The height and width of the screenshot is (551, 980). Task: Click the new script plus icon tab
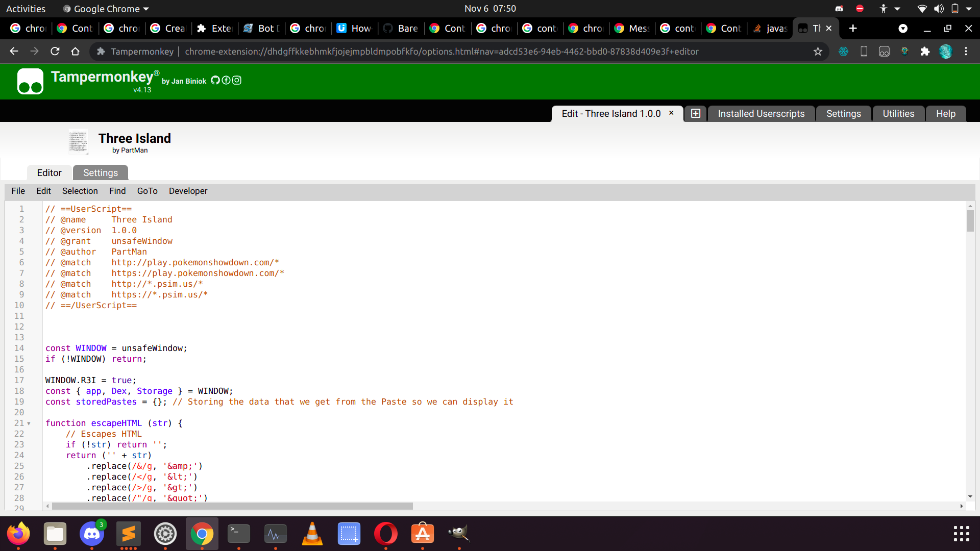695,114
